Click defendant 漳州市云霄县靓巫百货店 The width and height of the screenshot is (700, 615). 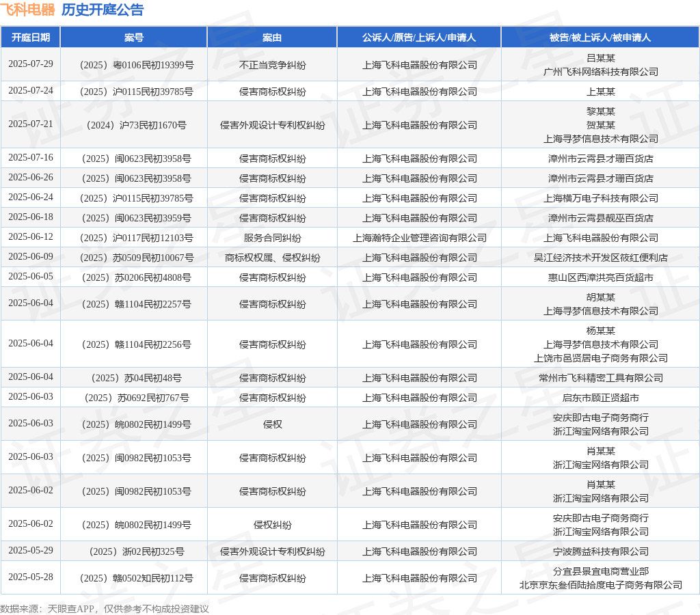(x=600, y=218)
